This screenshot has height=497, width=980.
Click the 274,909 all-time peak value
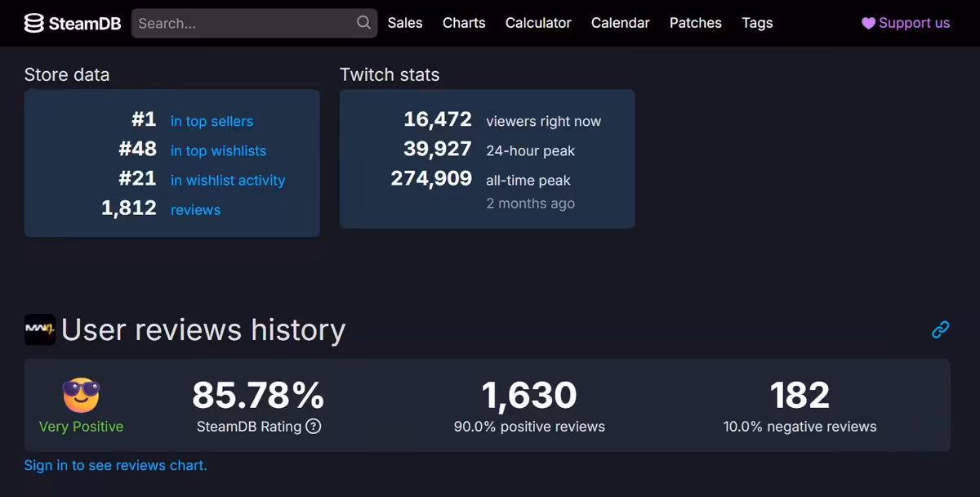(431, 178)
